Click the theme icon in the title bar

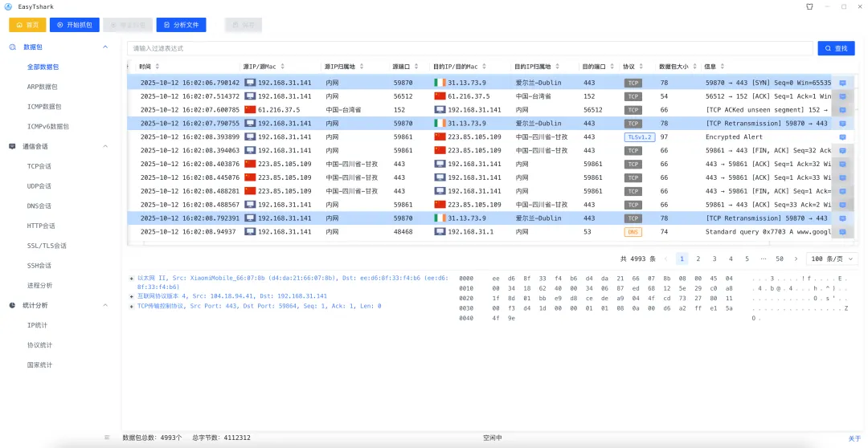[x=809, y=6]
